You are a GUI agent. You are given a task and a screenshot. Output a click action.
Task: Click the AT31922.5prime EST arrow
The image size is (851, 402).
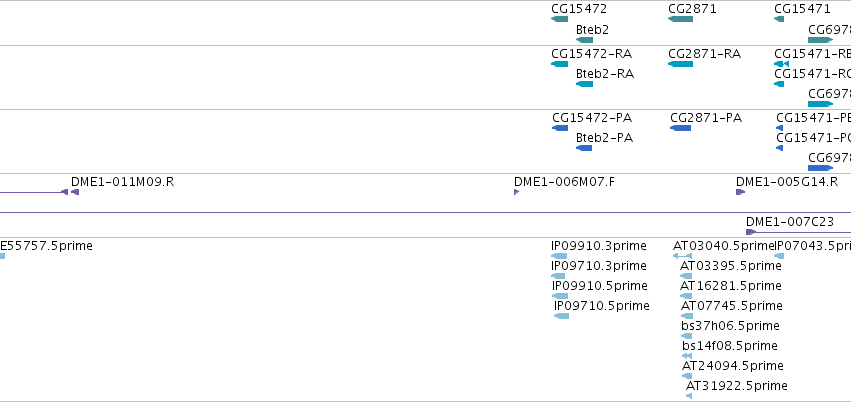(689, 396)
